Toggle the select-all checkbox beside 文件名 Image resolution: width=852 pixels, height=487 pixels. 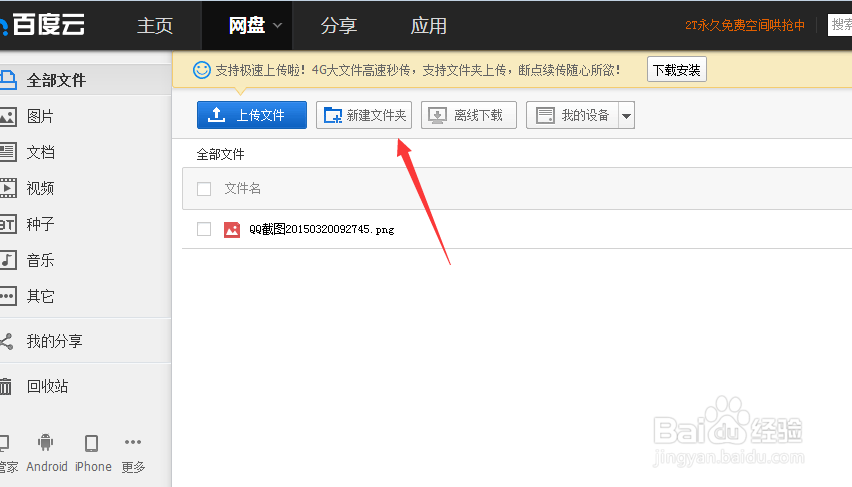(x=204, y=189)
